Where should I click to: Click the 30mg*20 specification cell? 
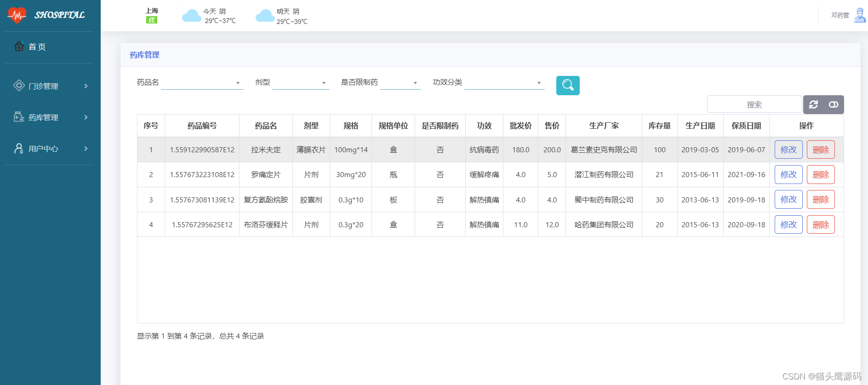point(351,175)
